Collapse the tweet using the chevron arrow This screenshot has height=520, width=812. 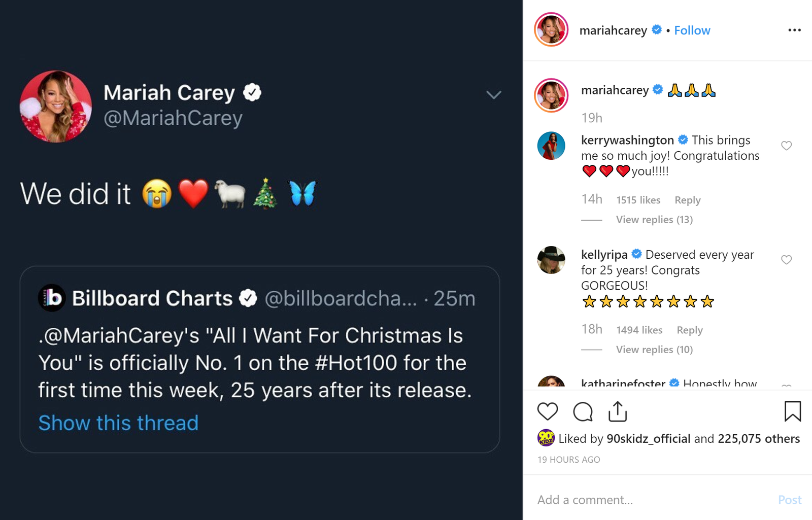tap(493, 95)
